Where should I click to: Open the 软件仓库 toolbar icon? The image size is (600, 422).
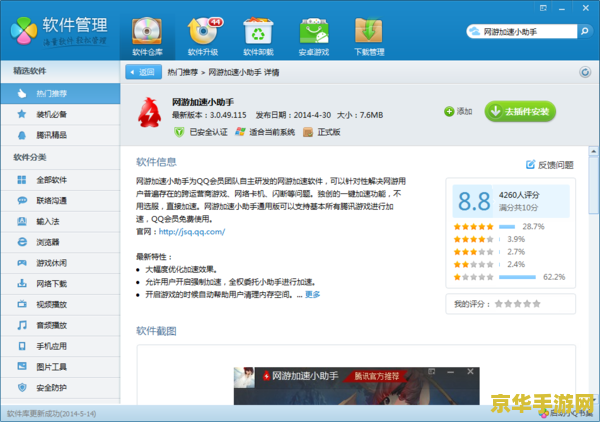click(x=147, y=37)
